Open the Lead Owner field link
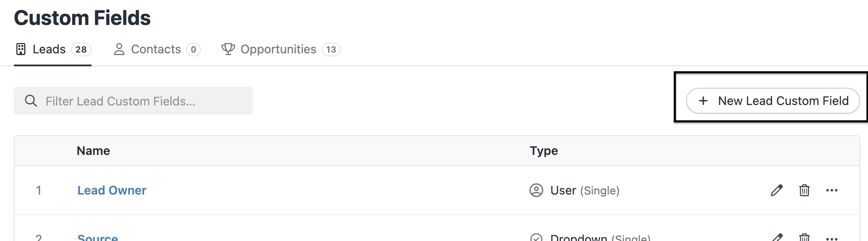Screen dimensions: 868x241 click(112, 190)
